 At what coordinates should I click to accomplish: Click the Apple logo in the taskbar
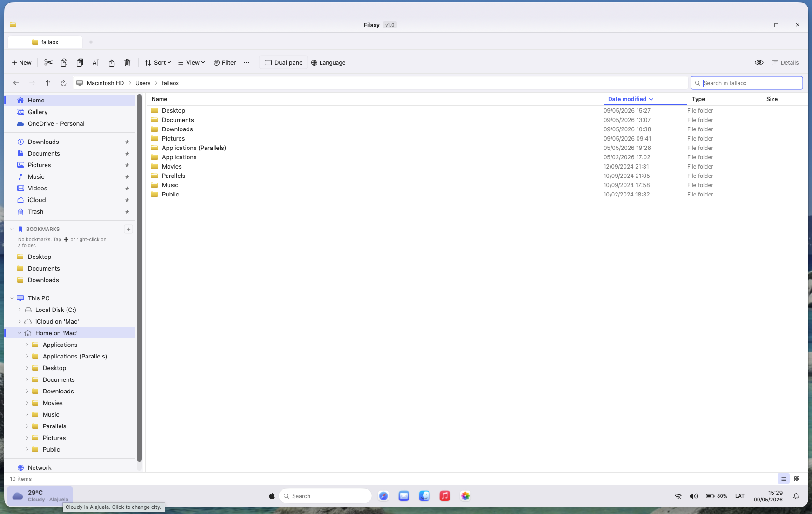[x=272, y=496]
